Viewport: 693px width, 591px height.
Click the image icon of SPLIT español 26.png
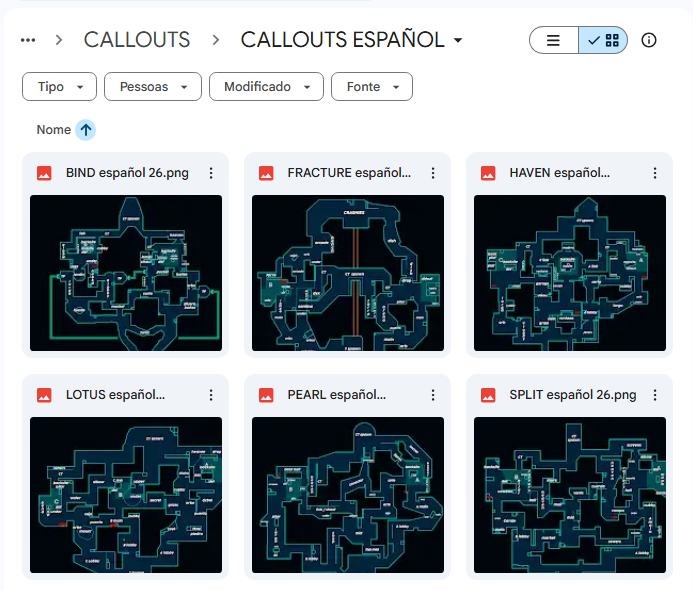click(x=488, y=395)
